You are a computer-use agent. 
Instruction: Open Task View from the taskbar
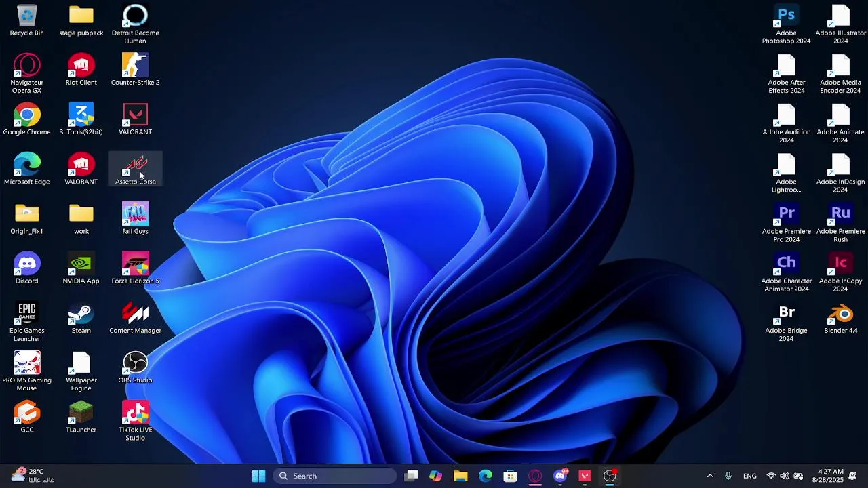(411, 476)
